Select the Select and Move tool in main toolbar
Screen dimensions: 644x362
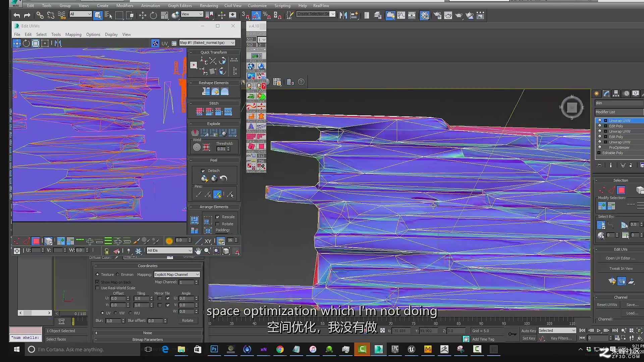pyautogui.click(x=143, y=15)
